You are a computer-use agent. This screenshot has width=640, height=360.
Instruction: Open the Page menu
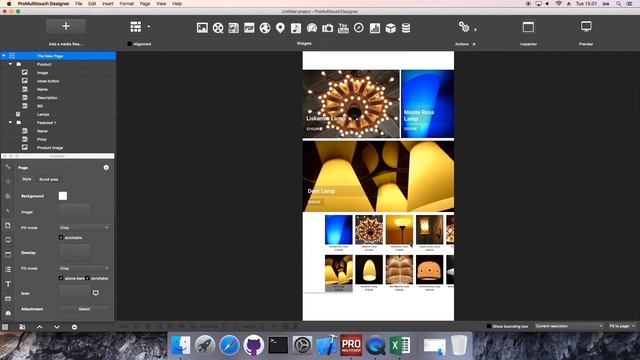[145, 4]
